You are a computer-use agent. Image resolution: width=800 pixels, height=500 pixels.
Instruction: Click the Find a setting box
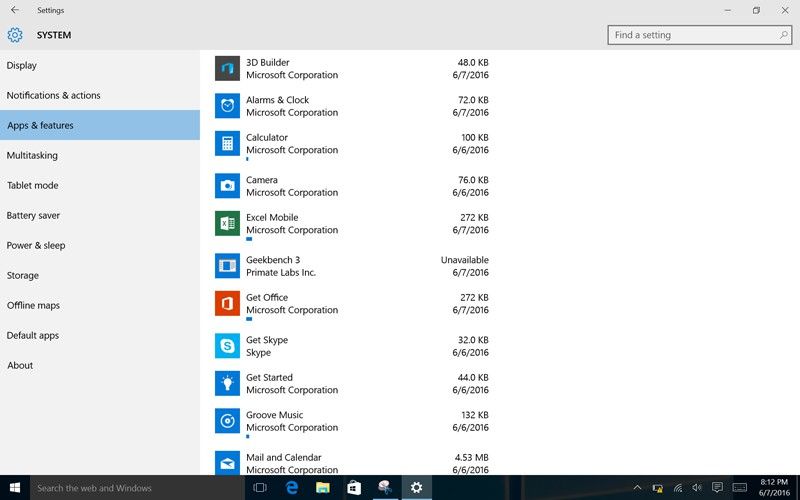(699, 35)
